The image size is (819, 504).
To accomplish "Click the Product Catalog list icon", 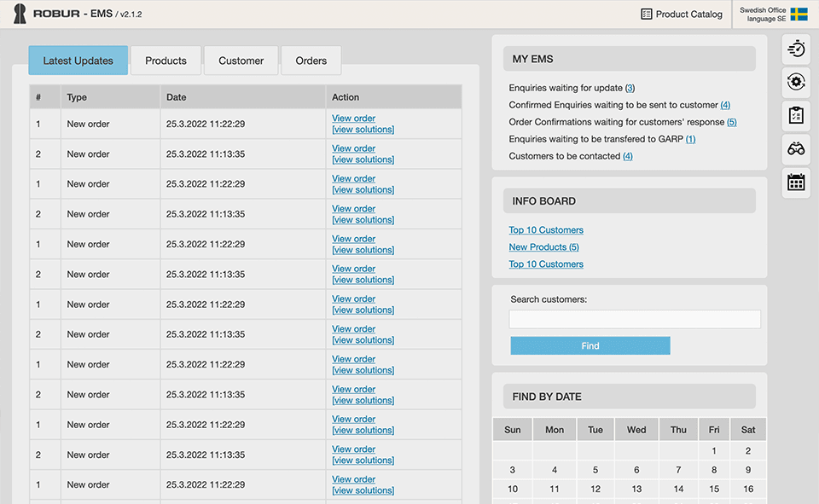I will pyautogui.click(x=647, y=14).
